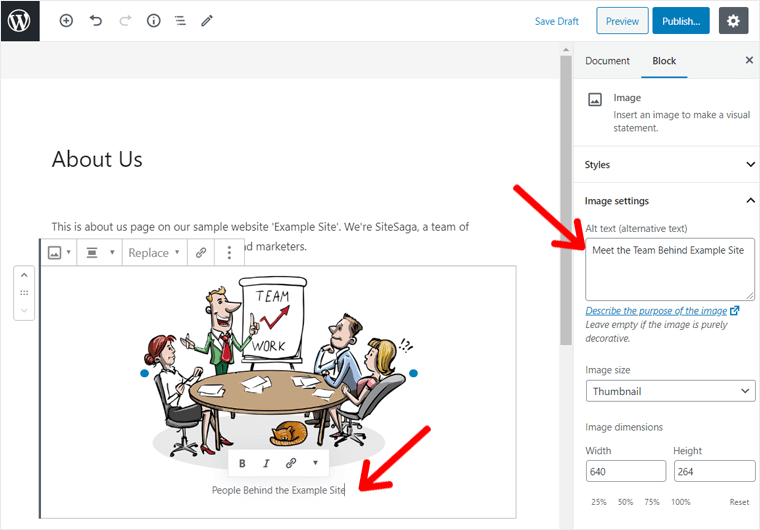Open the Image size dropdown
Screen dimensions: 760x530
(669, 391)
